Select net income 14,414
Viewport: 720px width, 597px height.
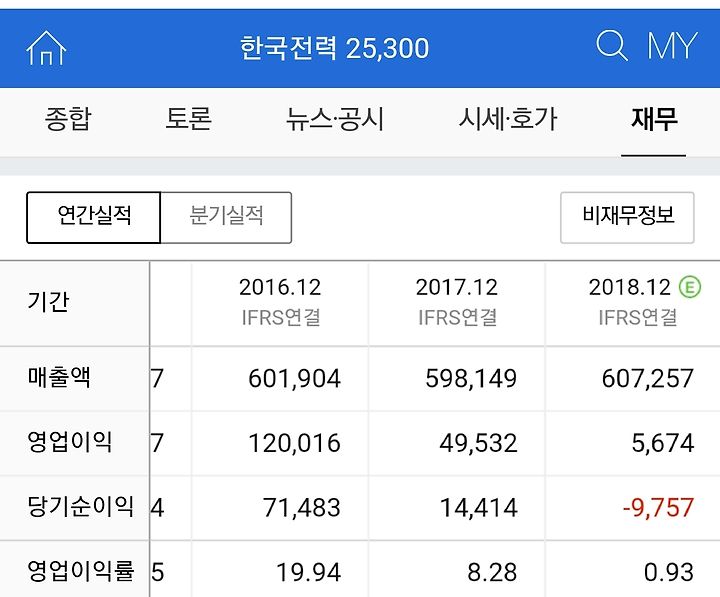[478, 508]
